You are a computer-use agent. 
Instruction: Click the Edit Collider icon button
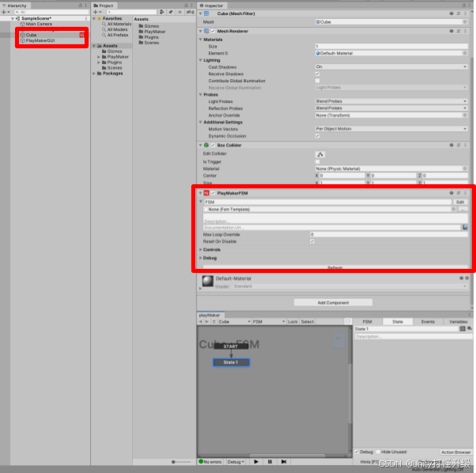320,154
